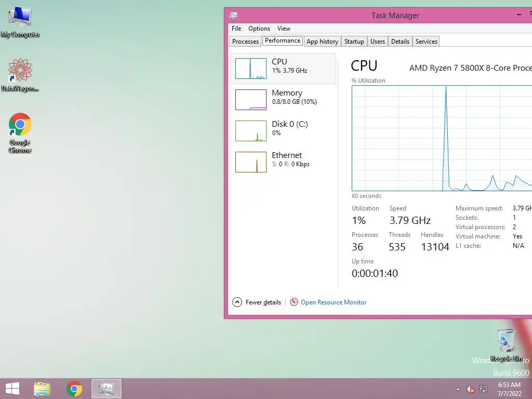Click the Threads value 535

(397, 247)
